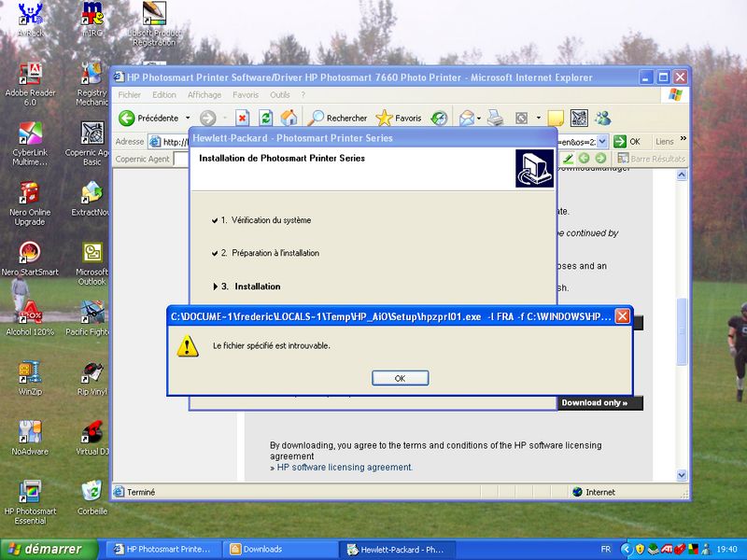Click the Liens links toolbar label

pyautogui.click(x=665, y=142)
